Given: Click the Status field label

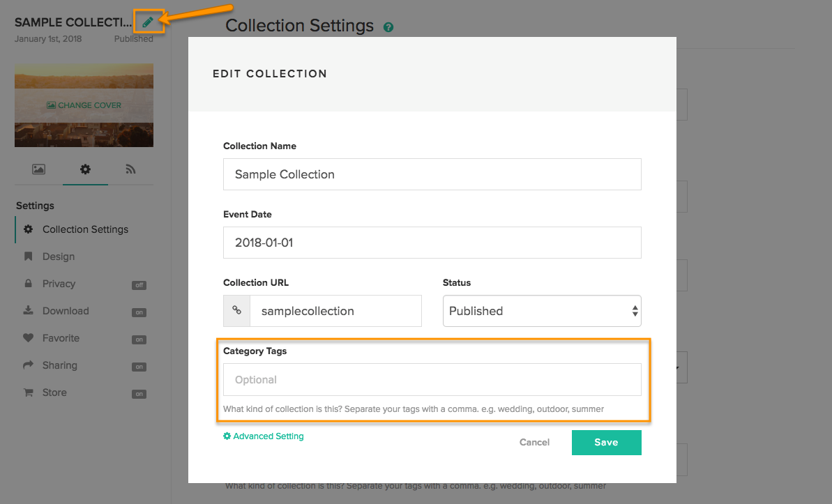Looking at the screenshot, I should point(457,282).
